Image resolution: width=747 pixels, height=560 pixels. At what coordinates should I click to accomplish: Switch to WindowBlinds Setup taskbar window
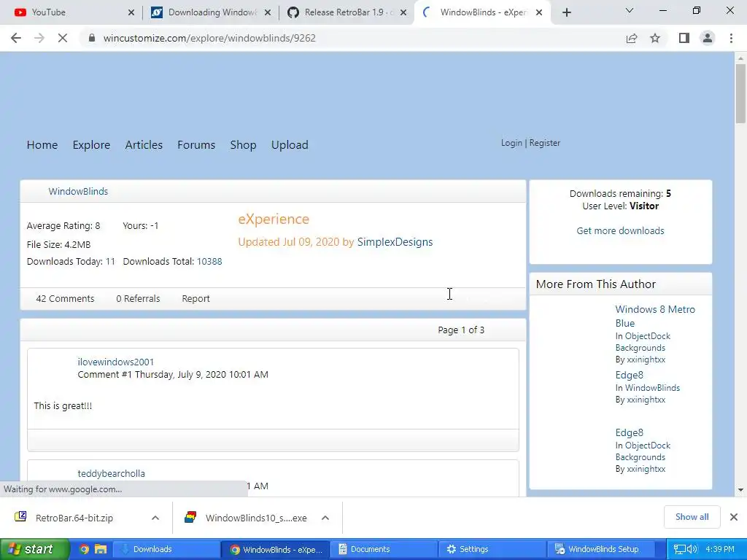click(x=601, y=549)
